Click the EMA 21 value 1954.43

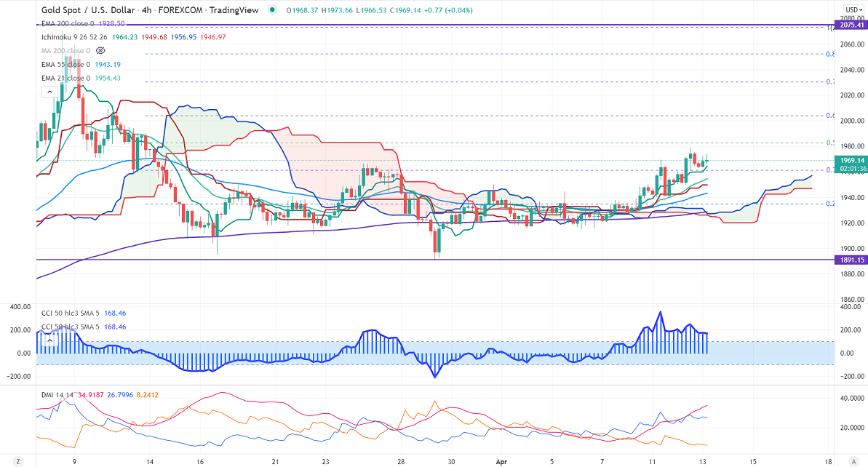[108, 78]
